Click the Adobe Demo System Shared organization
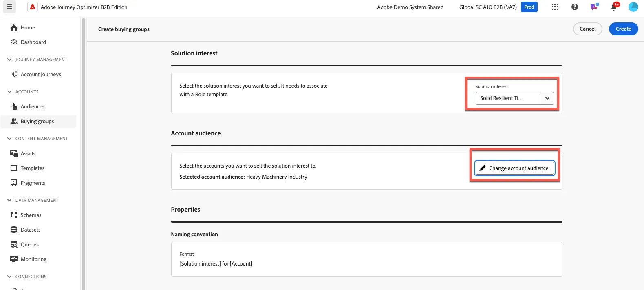 tap(410, 7)
